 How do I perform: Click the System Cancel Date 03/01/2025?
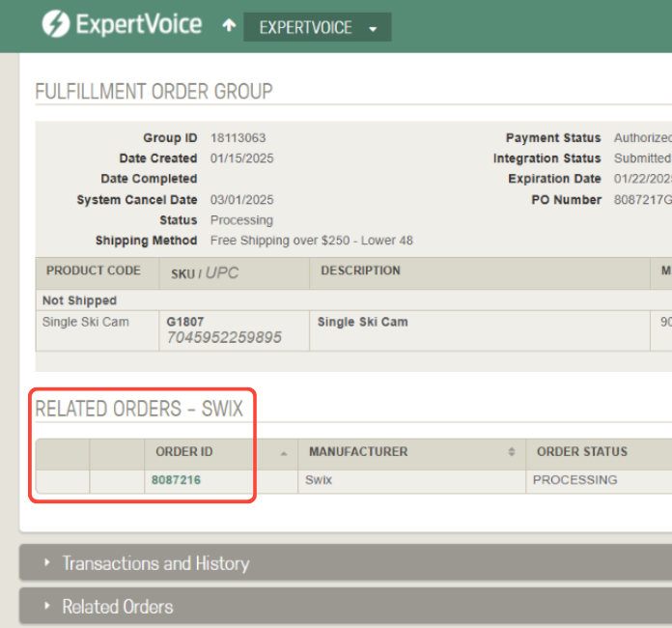coord(241,199)
